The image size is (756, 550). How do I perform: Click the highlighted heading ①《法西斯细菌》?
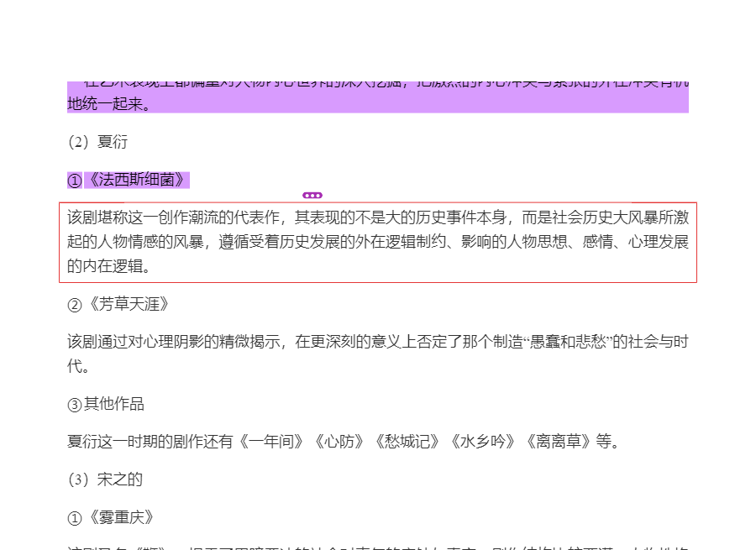coord(129,180)
